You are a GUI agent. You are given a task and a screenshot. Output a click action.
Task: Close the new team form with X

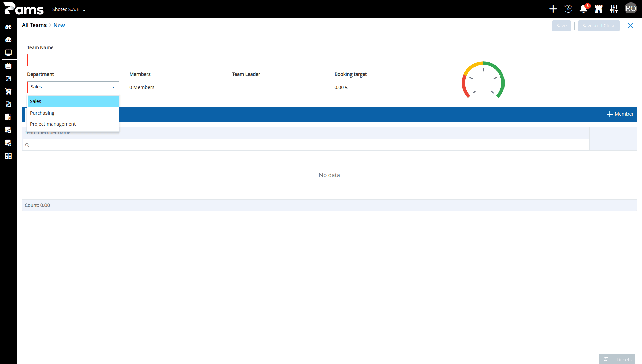click(630, 26)
